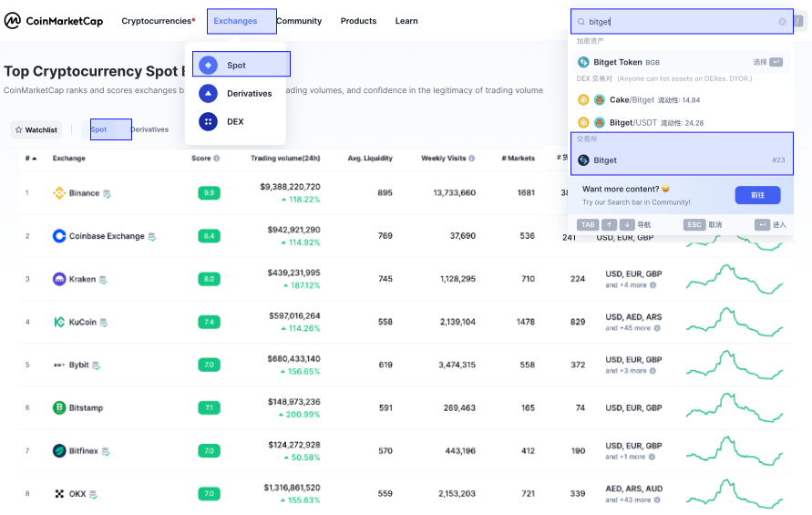
Task: Click the Bitget Token BGB coin icon
Action: click(x=583, y=62)
